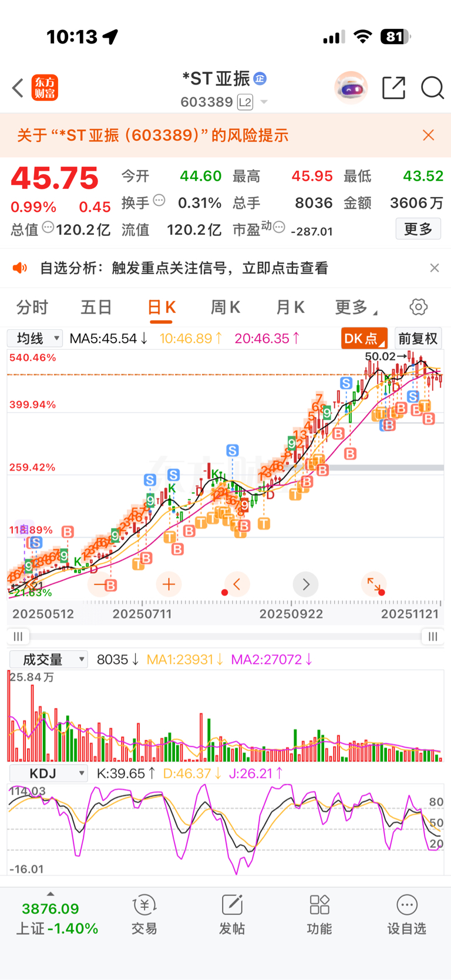The height and width of the screenshot is (980, 451).
Task: Tap the 上证 index ticker
Action: pyautogui.click(x=56, y=919)
